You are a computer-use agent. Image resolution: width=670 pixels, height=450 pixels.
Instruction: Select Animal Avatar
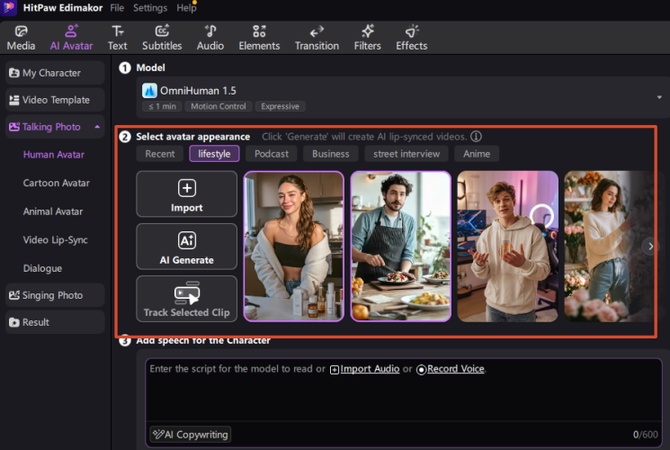(53, 211)
